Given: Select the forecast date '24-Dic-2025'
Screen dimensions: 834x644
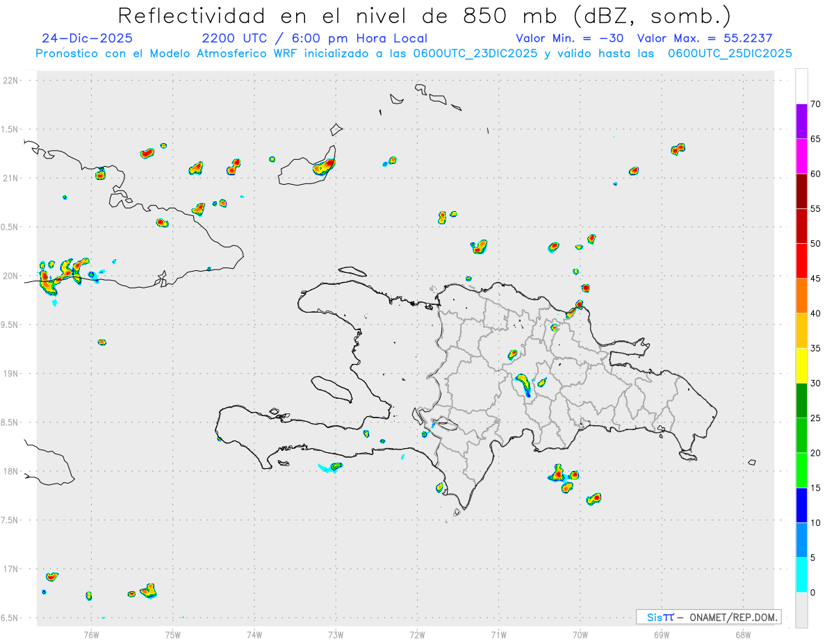Looking at the screenshot, I should 87,38.
